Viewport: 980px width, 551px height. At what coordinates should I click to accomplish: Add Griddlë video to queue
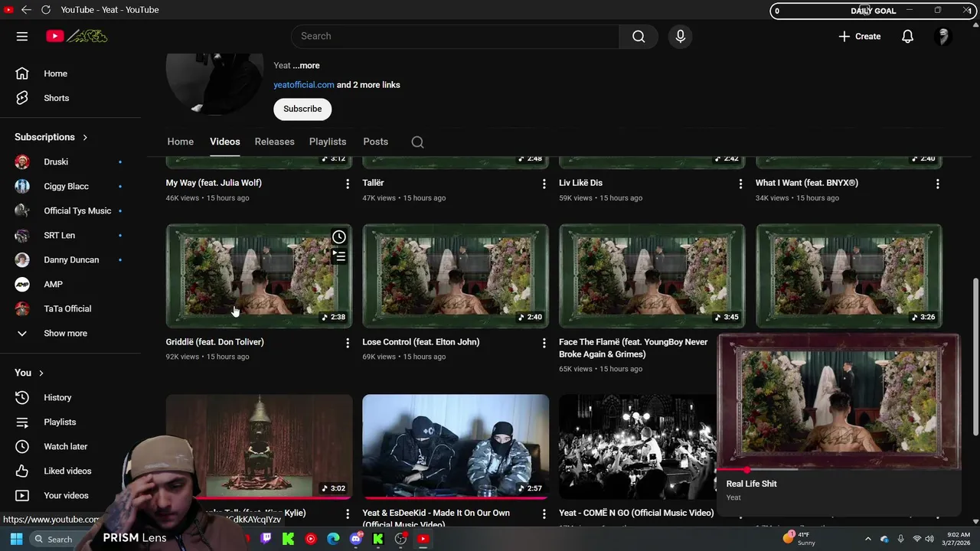click(x=339, y=256)
